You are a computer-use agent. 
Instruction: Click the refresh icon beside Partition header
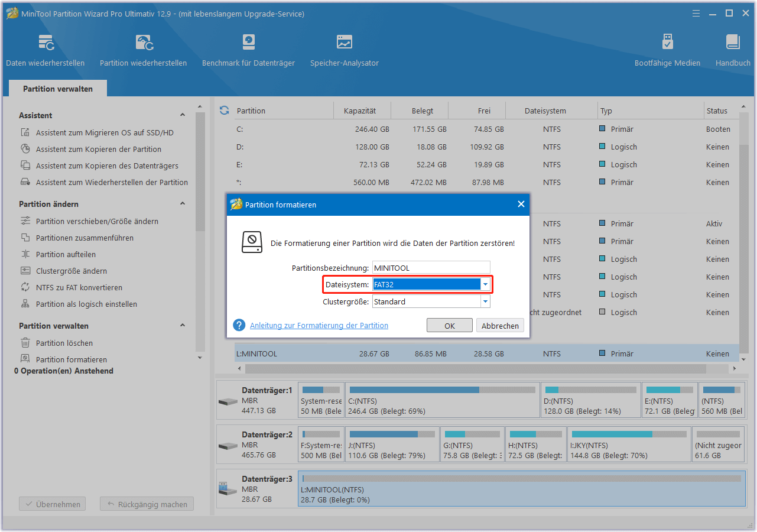(224, 111)
